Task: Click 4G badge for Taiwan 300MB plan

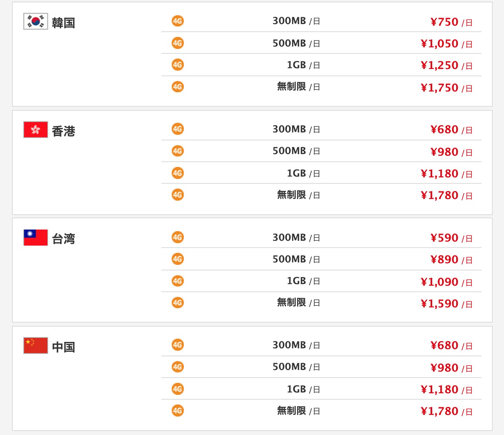Action: coord(178,237)
